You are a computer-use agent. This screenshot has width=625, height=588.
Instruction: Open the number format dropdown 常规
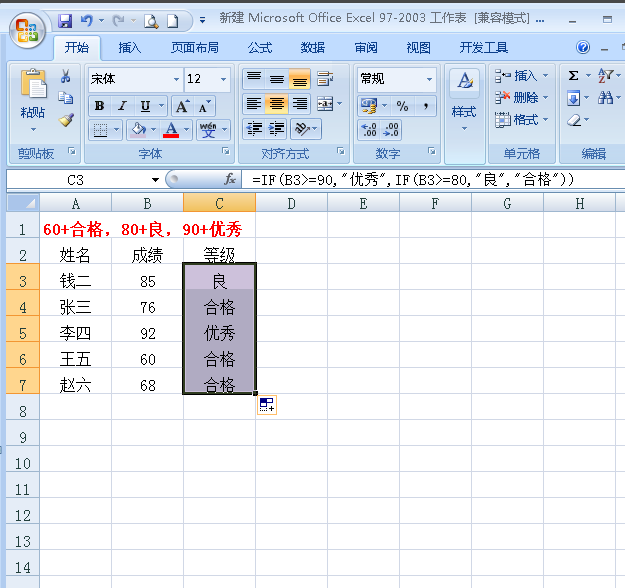point(429,79)
